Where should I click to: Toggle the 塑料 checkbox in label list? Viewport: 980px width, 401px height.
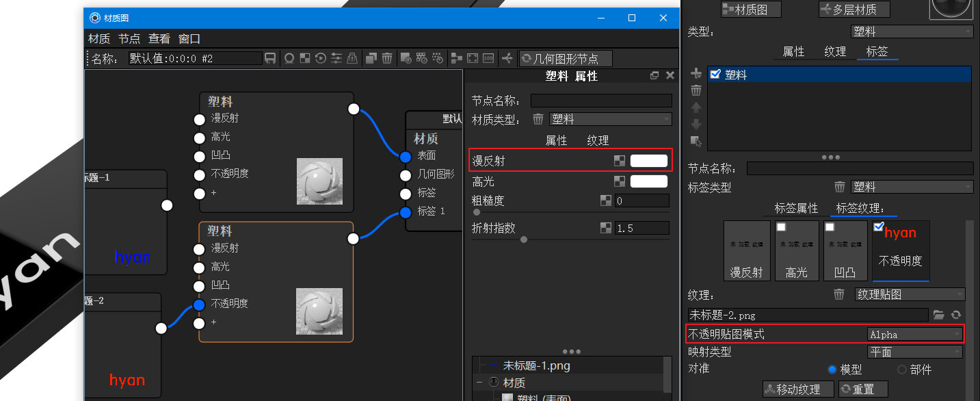click(715, 74)
